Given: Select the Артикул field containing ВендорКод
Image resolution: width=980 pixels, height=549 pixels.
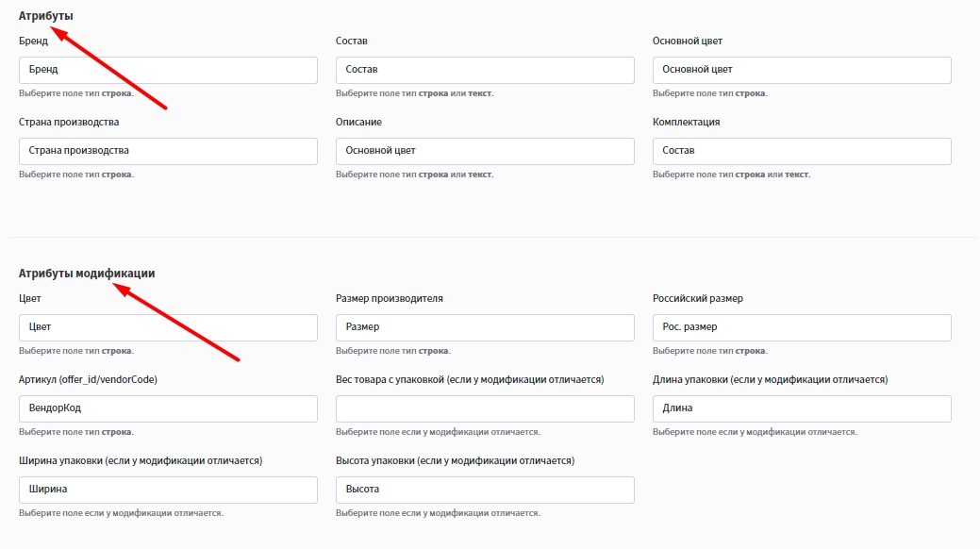Looking at the screenshot, I should click(168, 408).
